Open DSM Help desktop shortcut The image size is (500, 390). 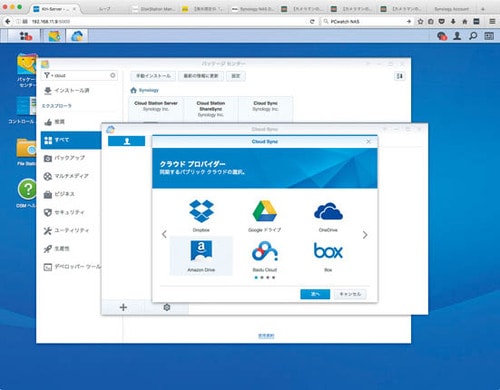(26, 193)
